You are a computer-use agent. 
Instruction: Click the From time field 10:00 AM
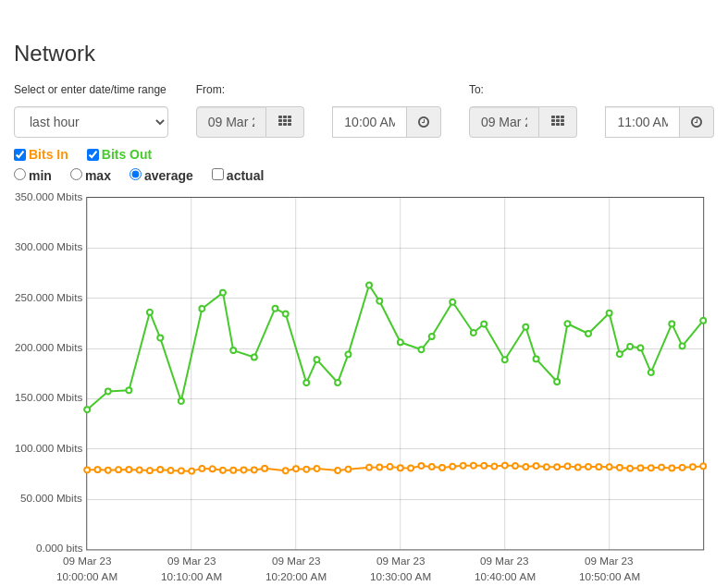[370, 122]
